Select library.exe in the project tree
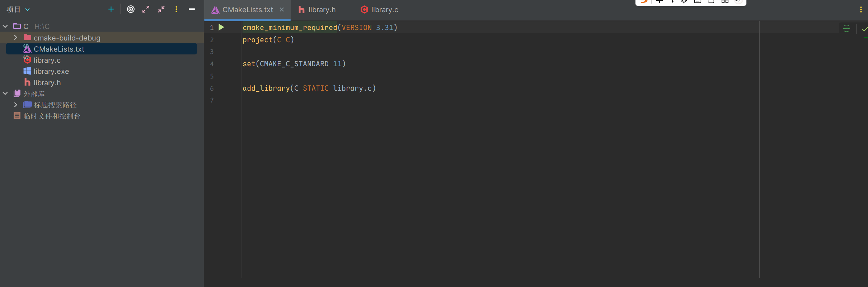Image resolution: width=868 pixels, height=287 pixels. point(51,71)
